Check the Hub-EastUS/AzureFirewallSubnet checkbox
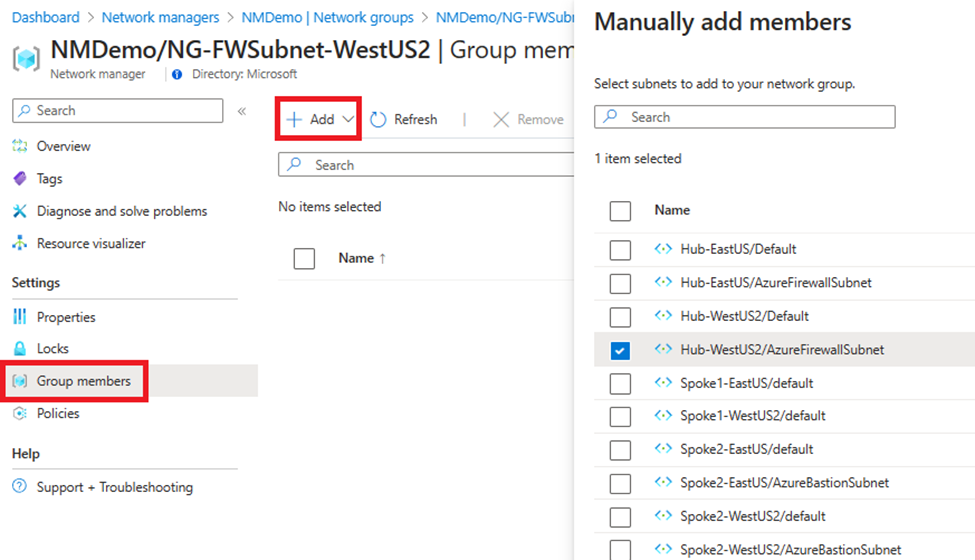975x560 pixels. tap(620, 283)
